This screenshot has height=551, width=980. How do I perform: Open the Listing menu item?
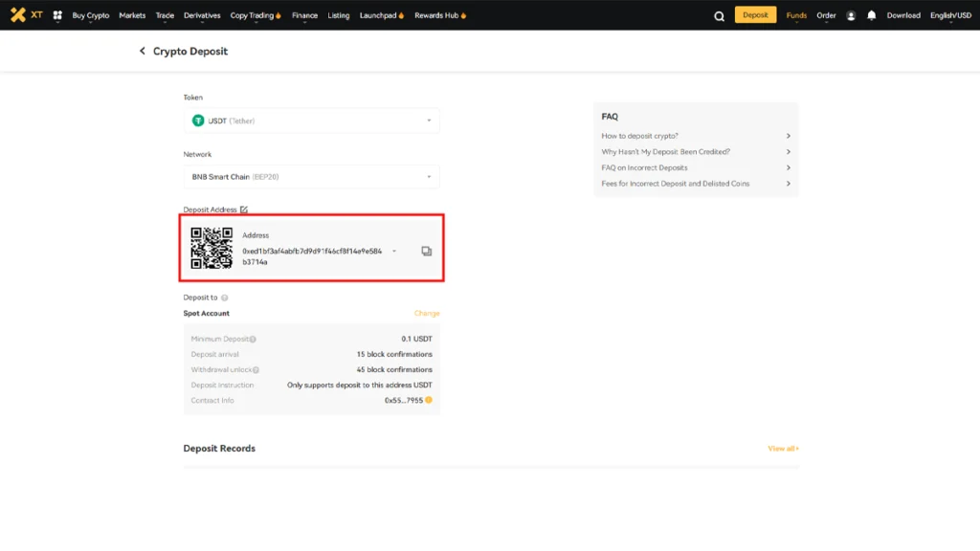[339, 15]
